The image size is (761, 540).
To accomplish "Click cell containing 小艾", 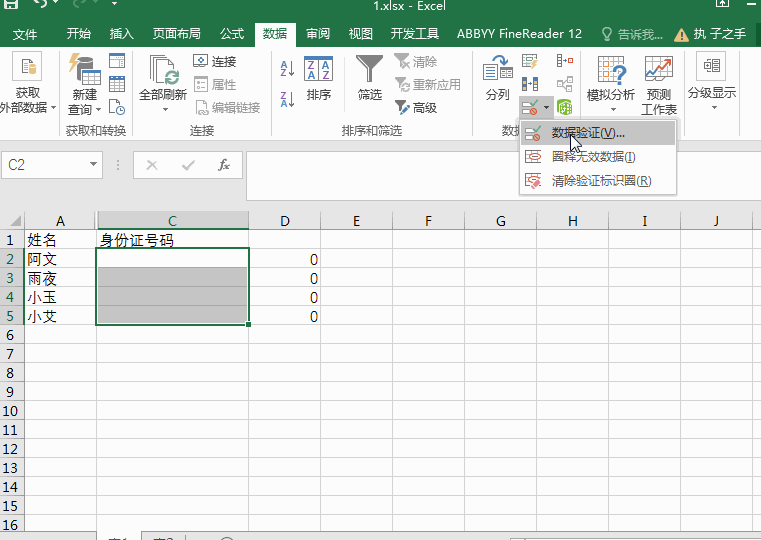I will 60,316.
